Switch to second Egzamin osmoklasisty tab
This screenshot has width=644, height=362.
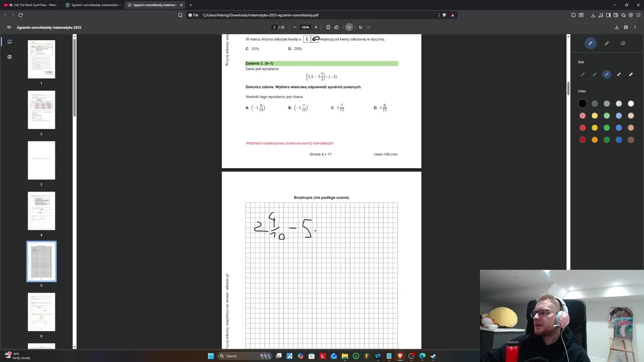click(154, 5)
